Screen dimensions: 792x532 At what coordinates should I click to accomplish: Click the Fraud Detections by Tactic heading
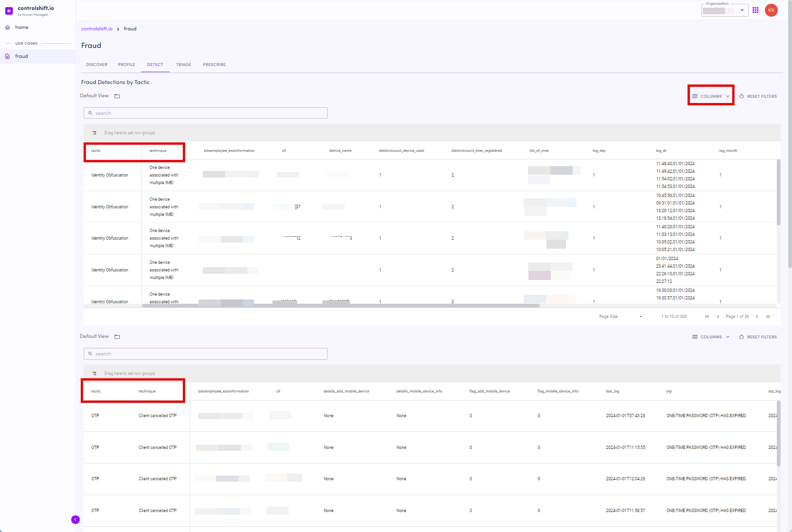click(115, 83)
